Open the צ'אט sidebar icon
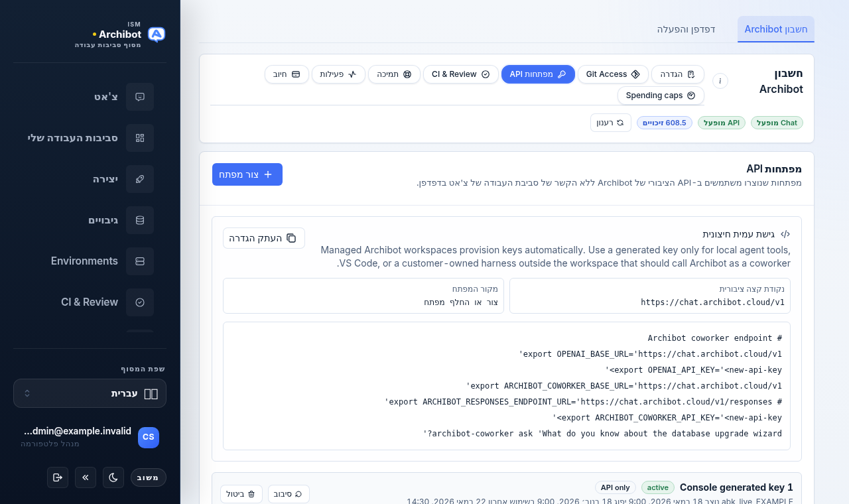The image size is (849, 504). pyautogui.click(x=140, y=97)
